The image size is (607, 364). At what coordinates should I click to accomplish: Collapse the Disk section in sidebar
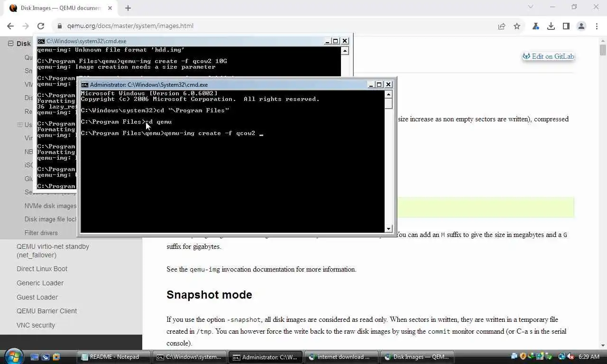click(10, 43)
